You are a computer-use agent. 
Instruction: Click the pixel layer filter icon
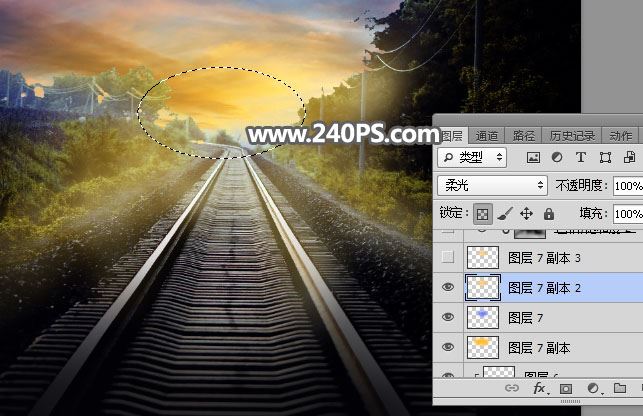[533, 158]
